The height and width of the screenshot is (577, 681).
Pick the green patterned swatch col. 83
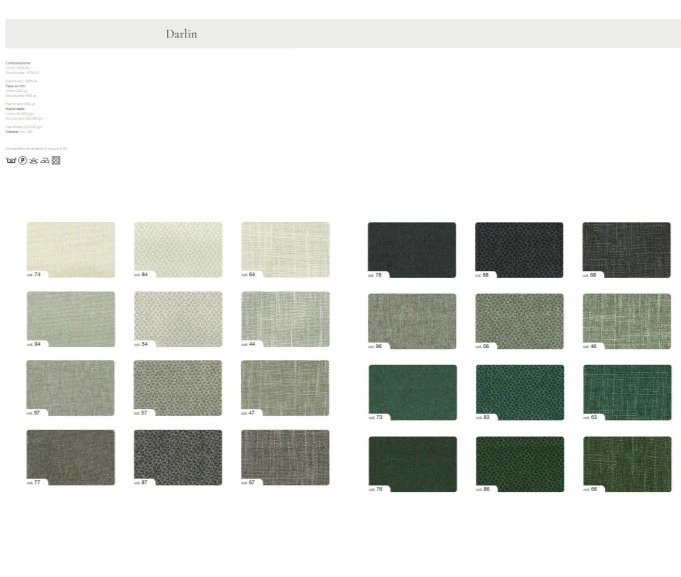click(x=519, y=390)
